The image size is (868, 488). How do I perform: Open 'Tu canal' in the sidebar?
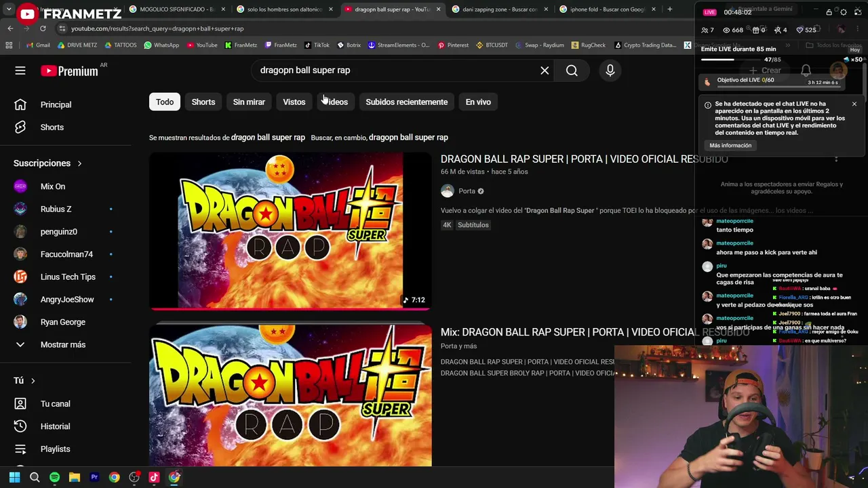pyautogui.click(x=55, y=404)
